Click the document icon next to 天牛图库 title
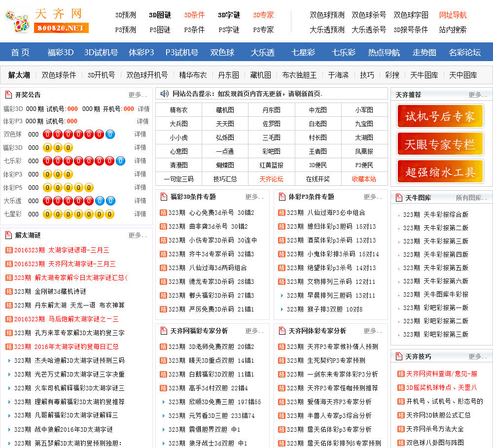The image size is (493, 448). tap(398, 197)
